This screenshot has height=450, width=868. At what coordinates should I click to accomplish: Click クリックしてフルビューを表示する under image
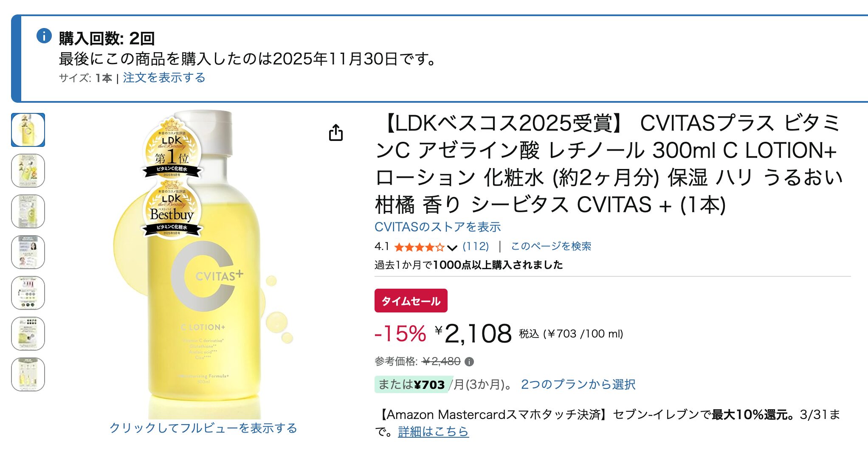click(x=203, y=428)
